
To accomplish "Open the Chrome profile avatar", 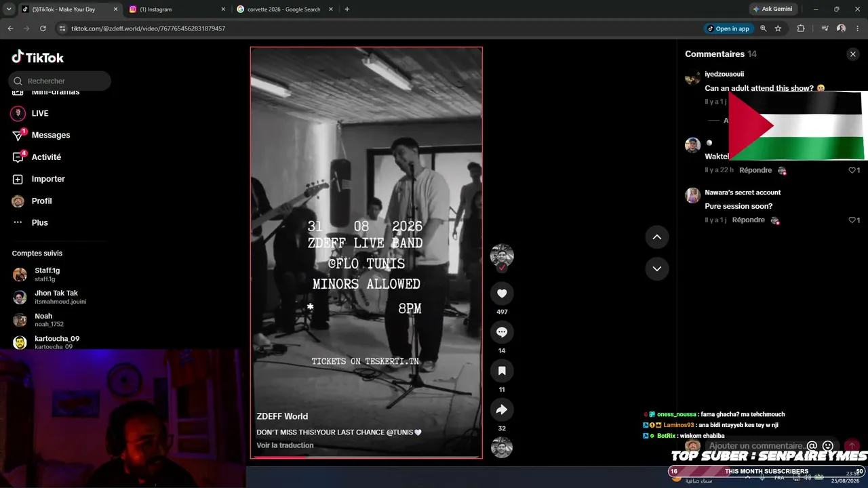I will point(841,28).
